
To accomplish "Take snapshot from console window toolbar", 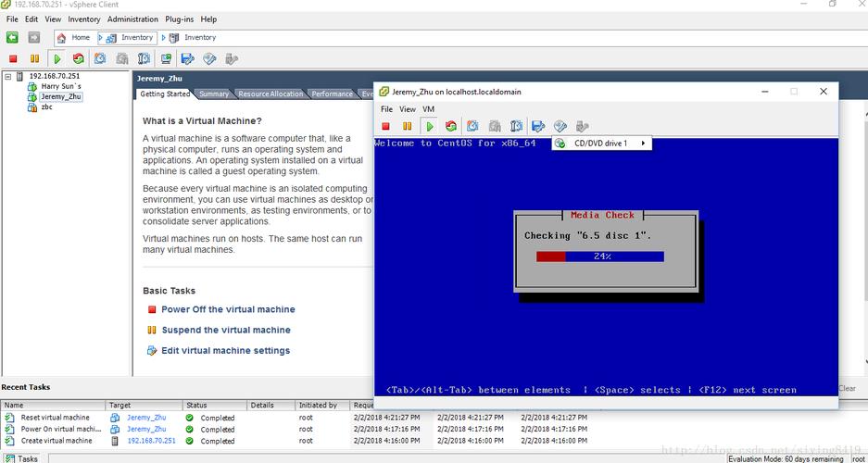I will [472, 126].
